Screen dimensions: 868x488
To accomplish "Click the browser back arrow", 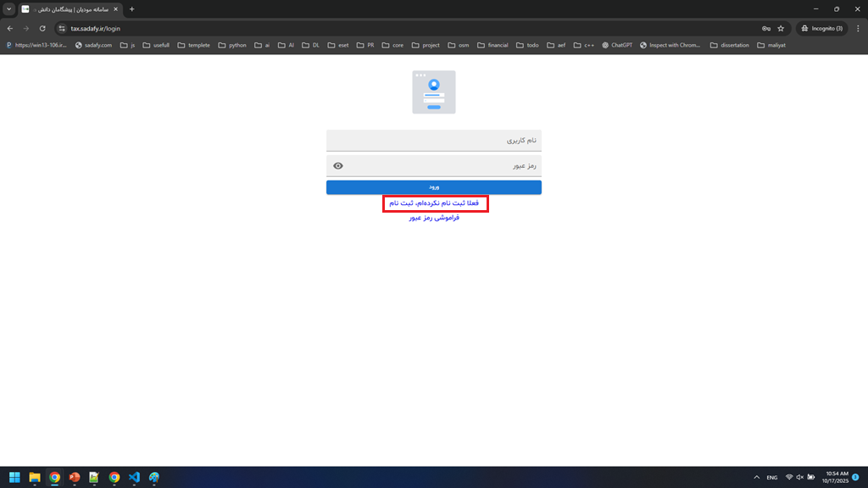I will coord(10,28).
